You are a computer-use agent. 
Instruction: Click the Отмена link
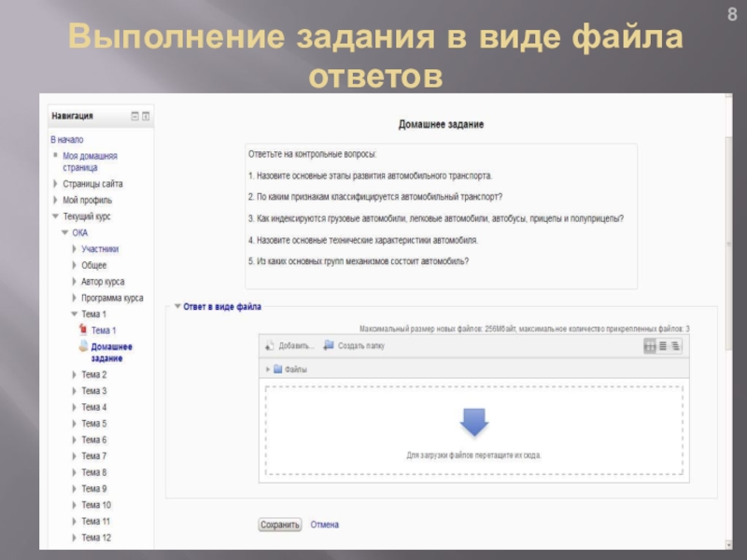pos(324,525)
